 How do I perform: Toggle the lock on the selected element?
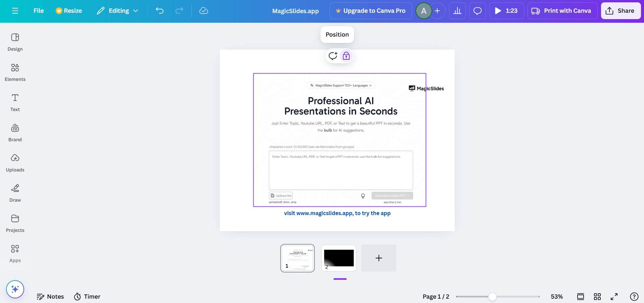point(346,56)
